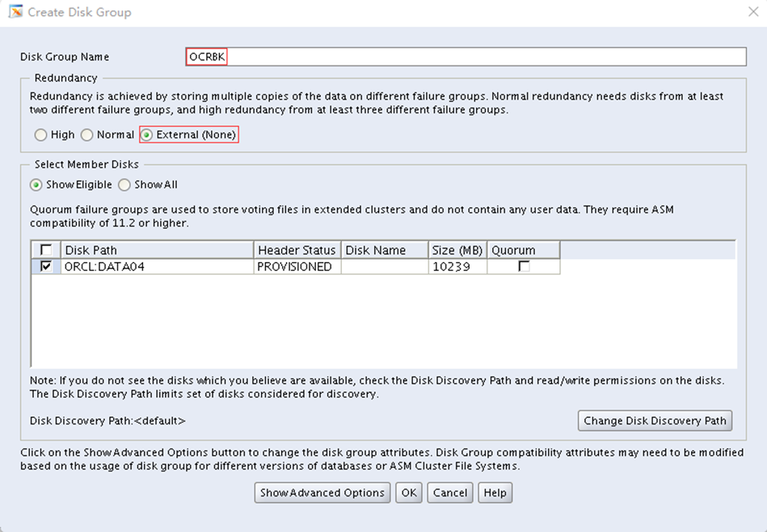Click the Disk Name column header
767x532 pixels.
coord(385,250)
